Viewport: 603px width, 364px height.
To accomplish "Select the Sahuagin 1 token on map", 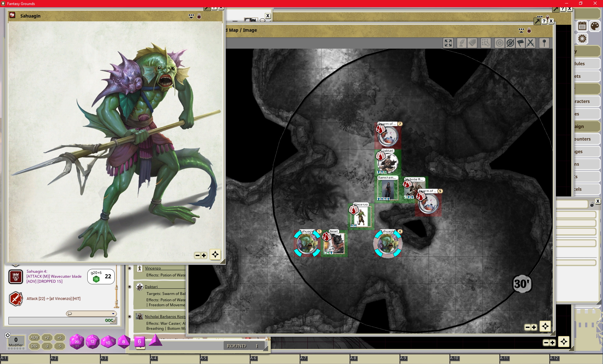I will [307, 244].
